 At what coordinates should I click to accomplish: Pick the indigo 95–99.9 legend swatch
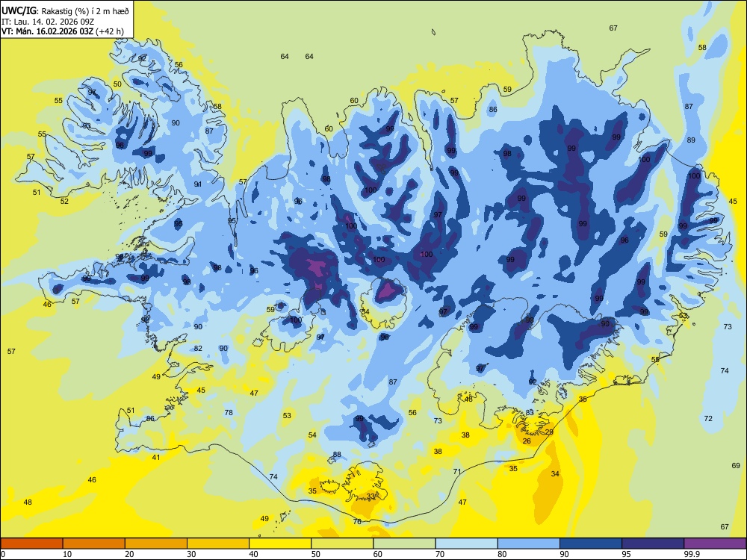[653, 544]
